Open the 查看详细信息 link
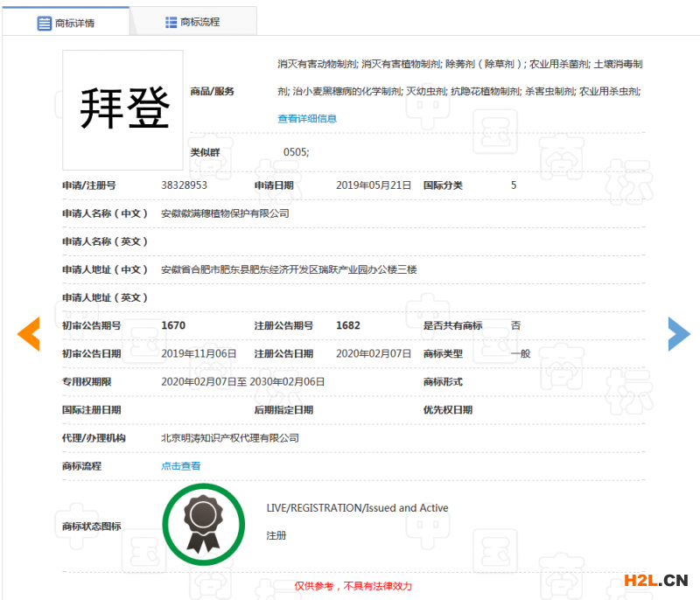The height and width of the screenshot is (600, 700). pos(307,119)
